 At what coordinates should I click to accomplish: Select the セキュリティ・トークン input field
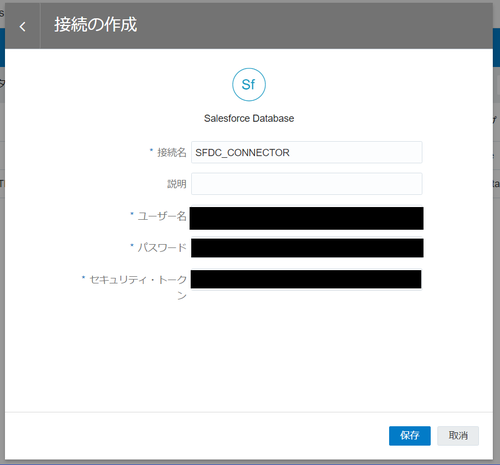pos(306,279)
